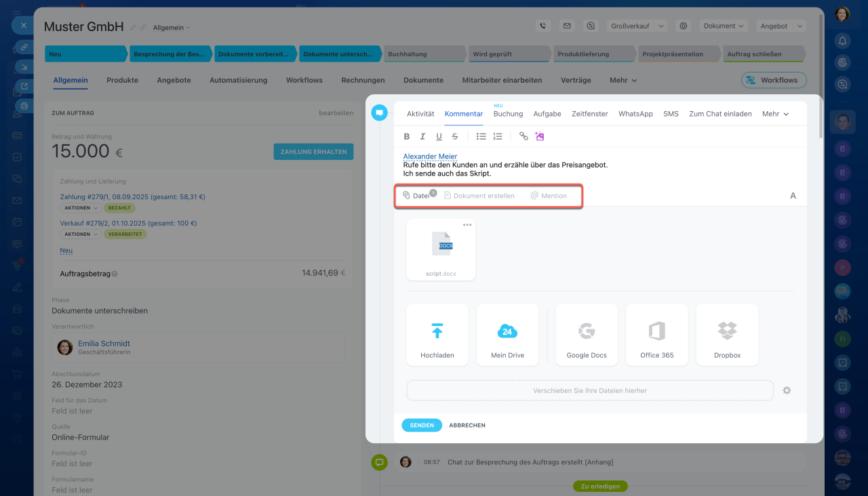Insert a bulleted list in comment
The width and height of the screenshot is (868, 496).
[481, 136]
